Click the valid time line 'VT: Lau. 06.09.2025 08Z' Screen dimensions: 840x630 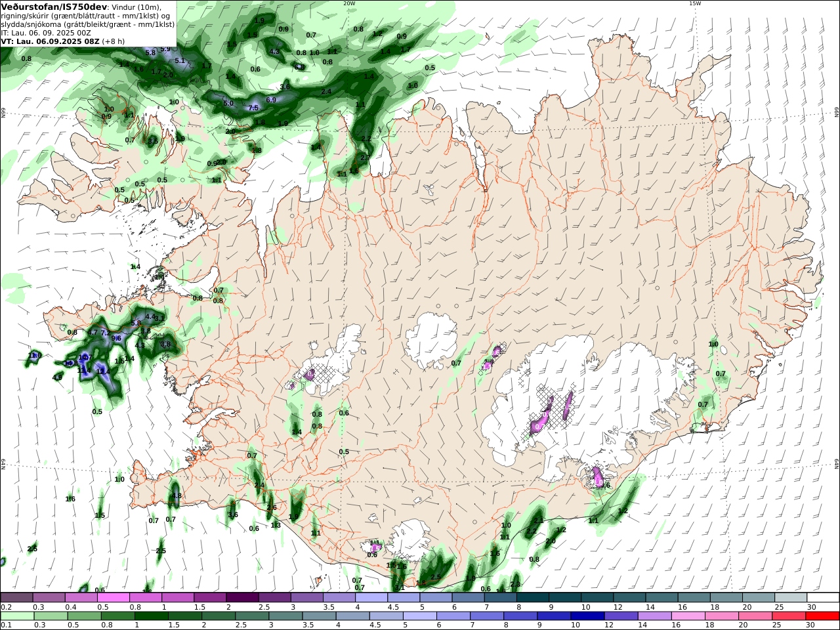click(50, 41)
